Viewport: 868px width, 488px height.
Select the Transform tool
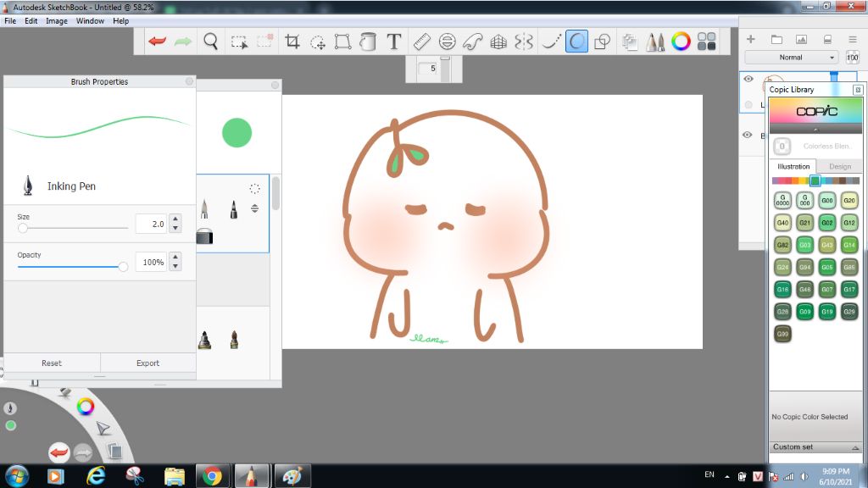point(342,42)
